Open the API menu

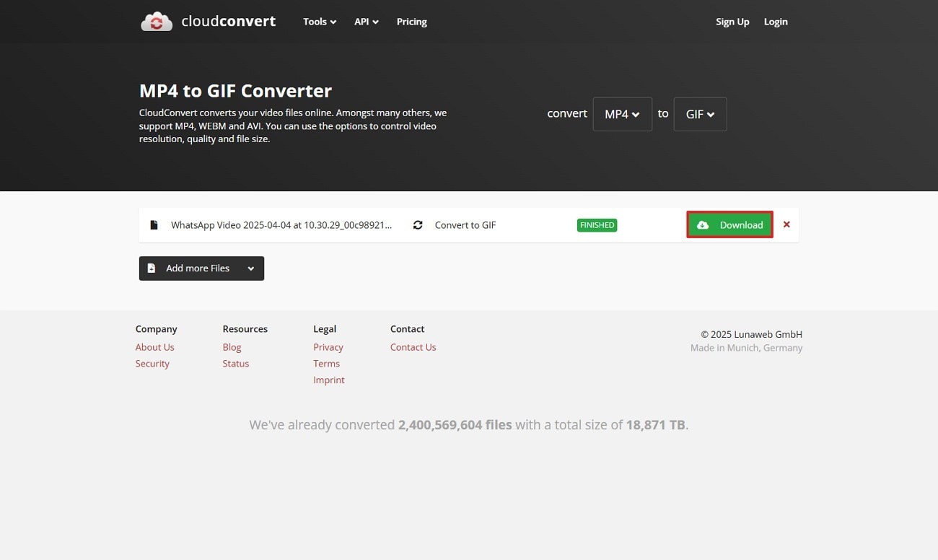367,22
